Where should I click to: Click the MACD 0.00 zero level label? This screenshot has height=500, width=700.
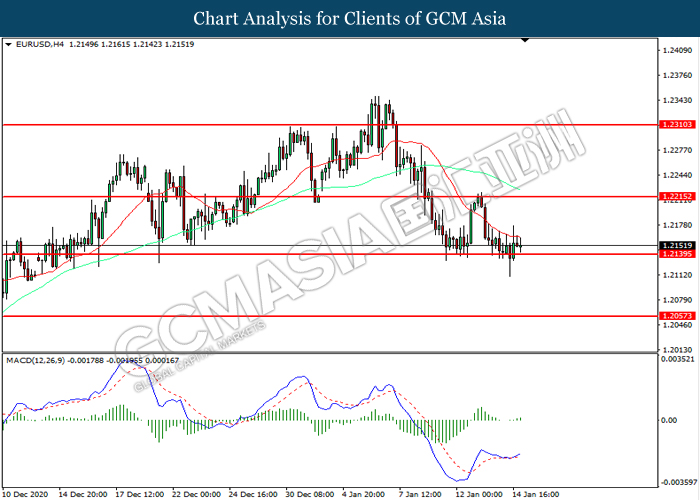pos(669,420)
